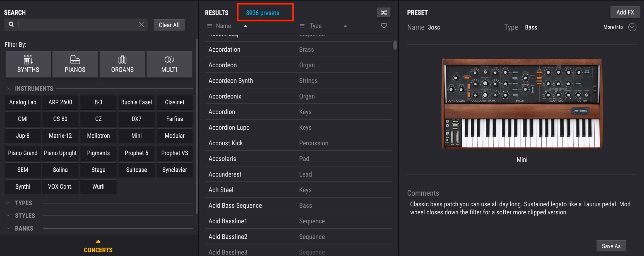
Task: Sort results by Type column
Action: coord(315,26)
